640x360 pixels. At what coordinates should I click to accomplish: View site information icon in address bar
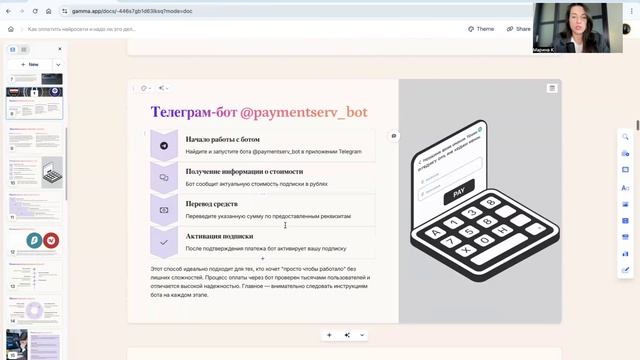64,11
